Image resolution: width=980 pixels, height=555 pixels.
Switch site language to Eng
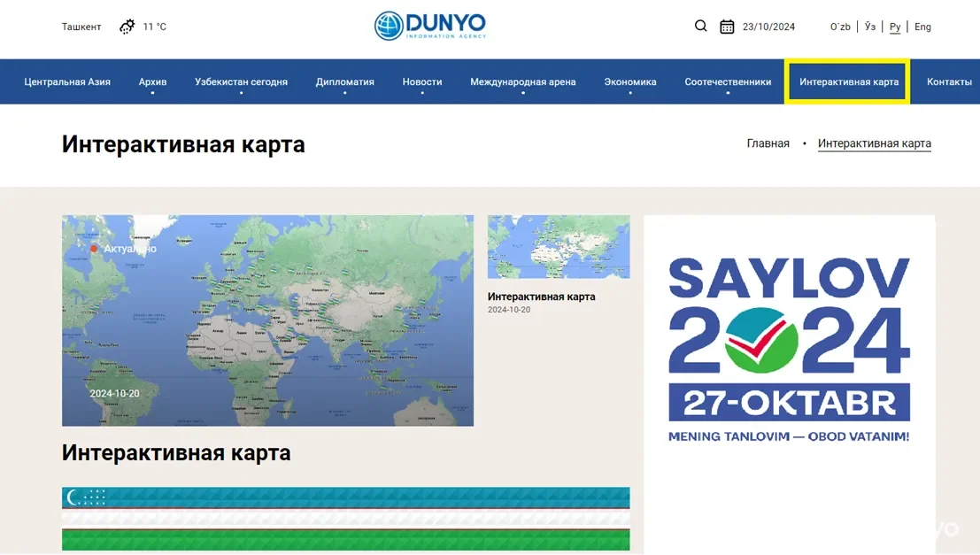pos(922,27)
